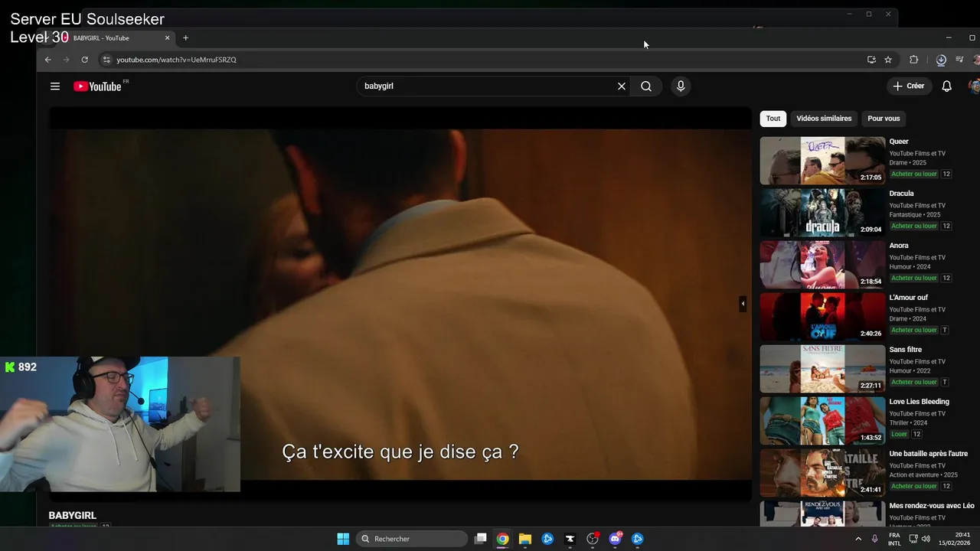Click Une bataille après l'autre title
The image size is (980, 551).
tap(929, 454)
